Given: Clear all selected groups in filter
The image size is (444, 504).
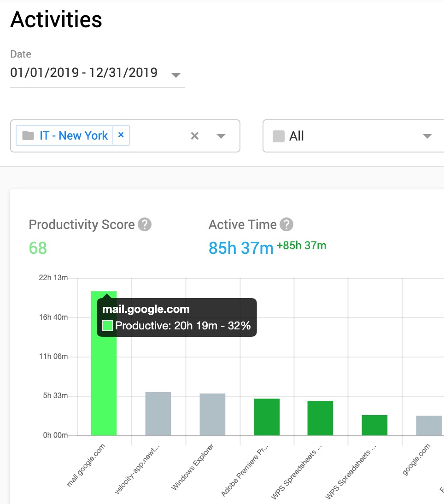Looking at the screenshot, I should pos(195,136).
